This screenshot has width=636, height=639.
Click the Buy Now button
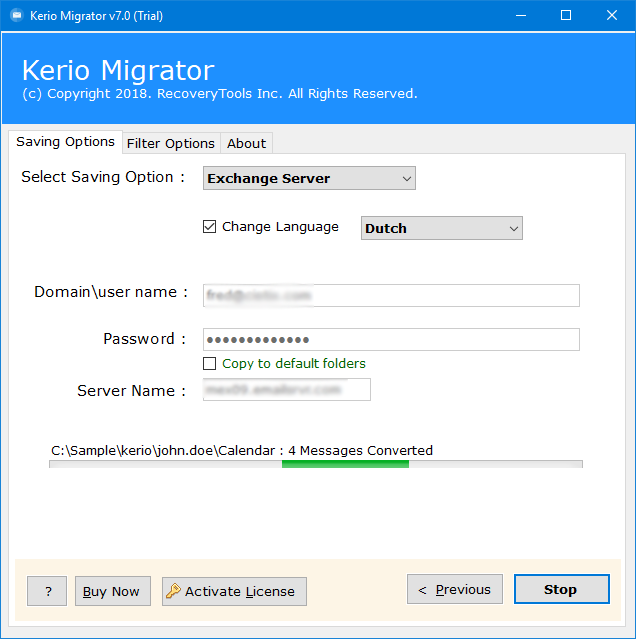pos(113,591)
